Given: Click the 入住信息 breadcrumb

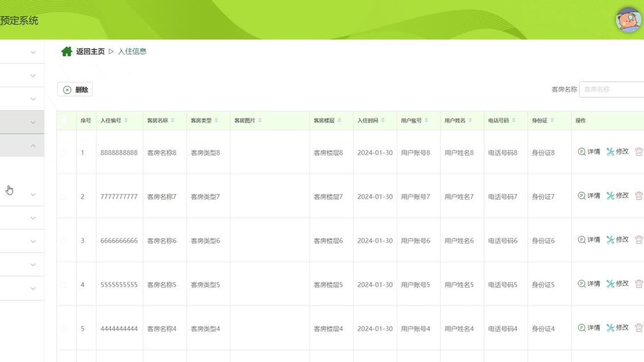Looking at the screenshot, I should (132, 51).
